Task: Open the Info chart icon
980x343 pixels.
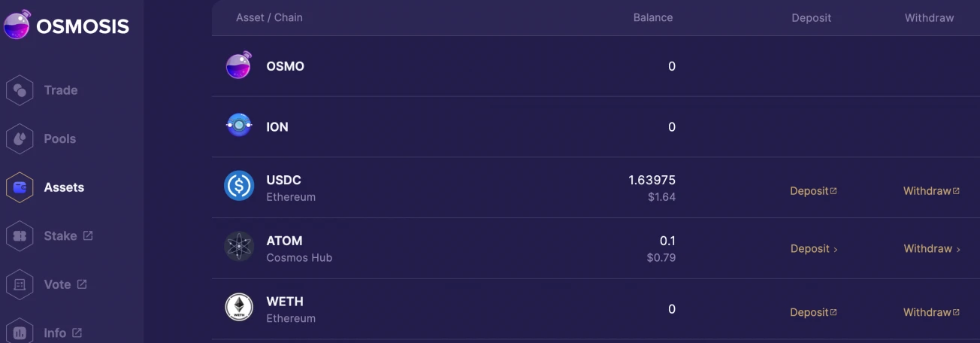Action: (20, 332)
